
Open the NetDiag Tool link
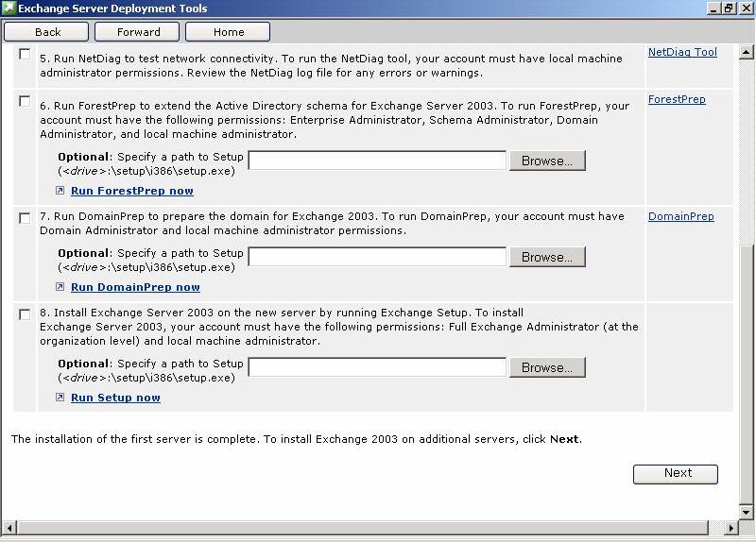coord(682,52)
